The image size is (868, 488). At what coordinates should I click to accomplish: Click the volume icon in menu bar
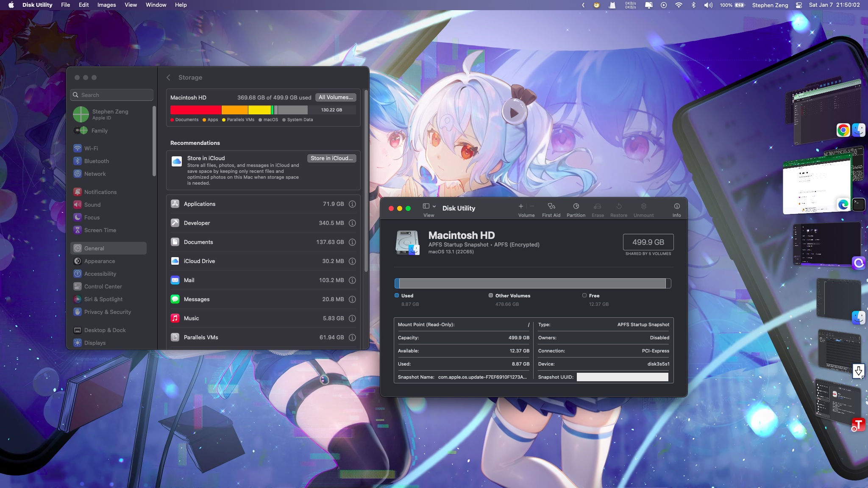coord(708,5)
